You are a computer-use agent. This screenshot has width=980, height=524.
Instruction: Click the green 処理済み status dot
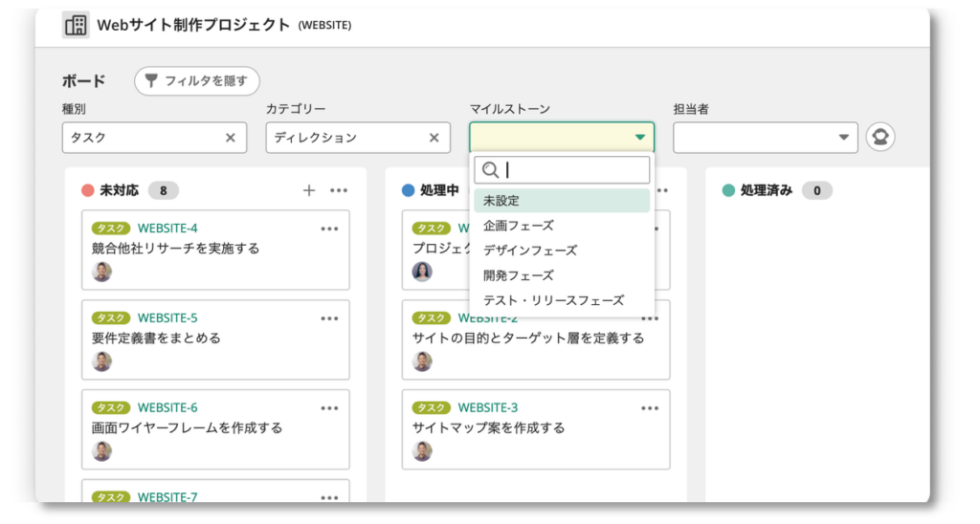tap(728, 190)
